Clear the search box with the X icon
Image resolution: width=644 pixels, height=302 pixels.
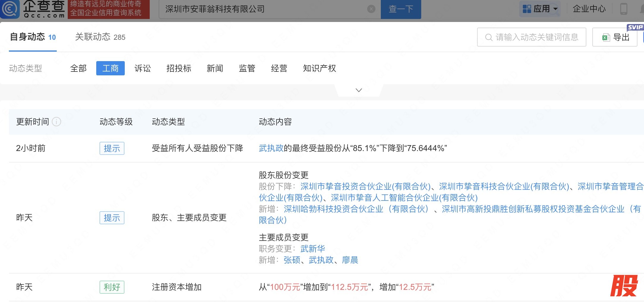pyautogui.click(x=371, y=9)
